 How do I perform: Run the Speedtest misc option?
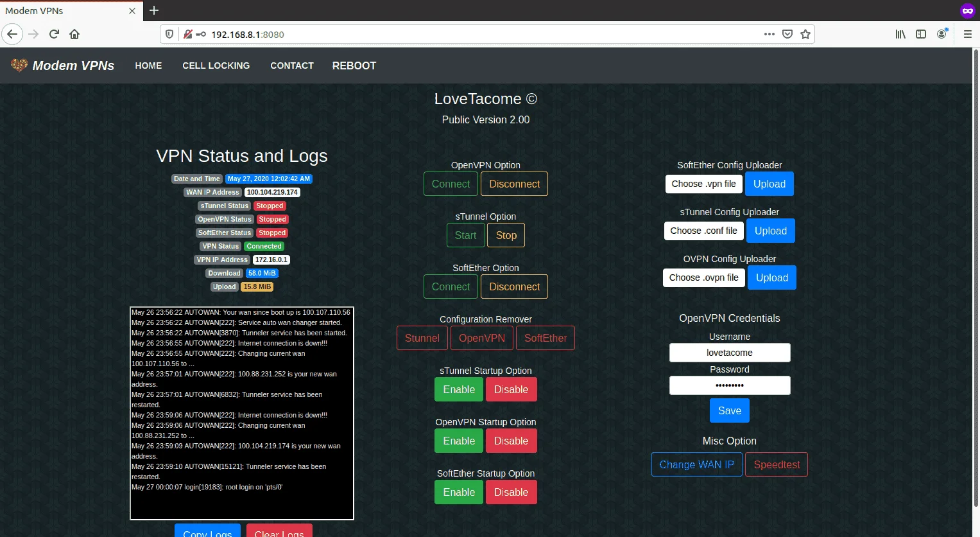(777, 464)
